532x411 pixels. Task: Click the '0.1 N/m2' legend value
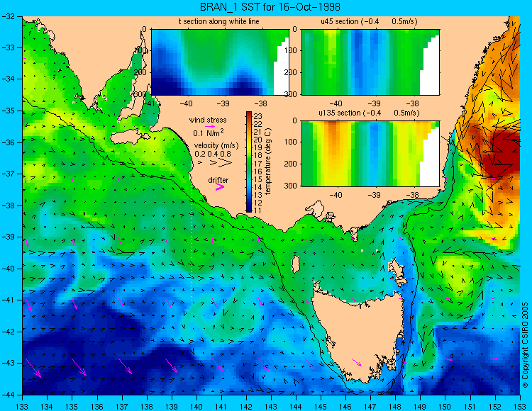point(209,133)
